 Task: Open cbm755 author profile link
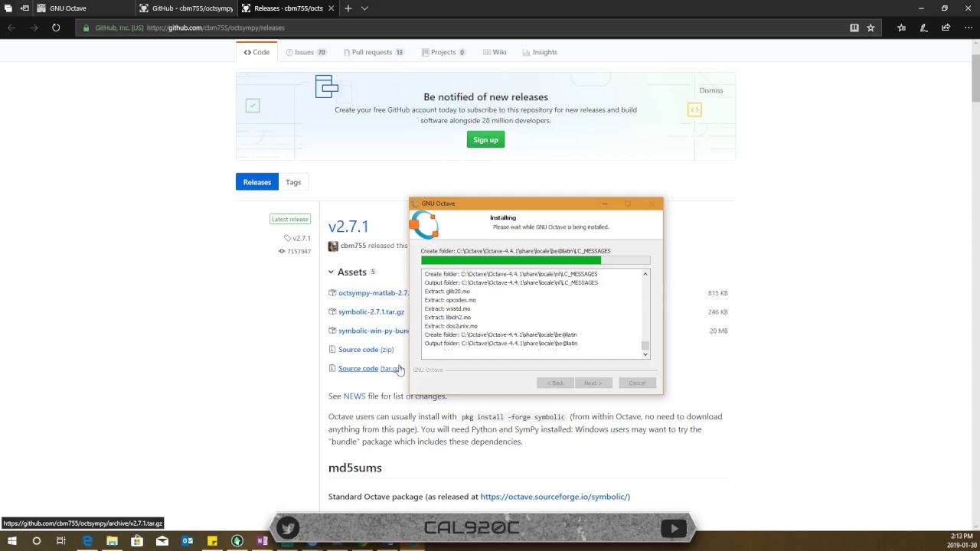(x=353, y=246)
